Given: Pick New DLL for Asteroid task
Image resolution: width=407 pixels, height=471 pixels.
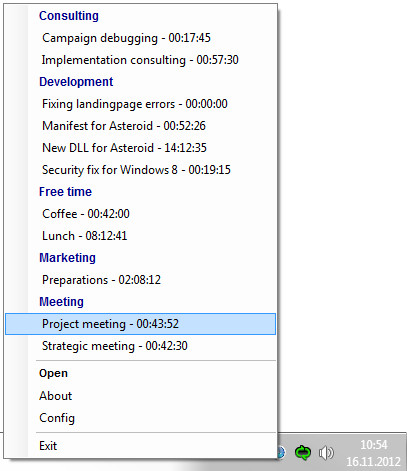Looking at the screenshot, I should (140, 148).
